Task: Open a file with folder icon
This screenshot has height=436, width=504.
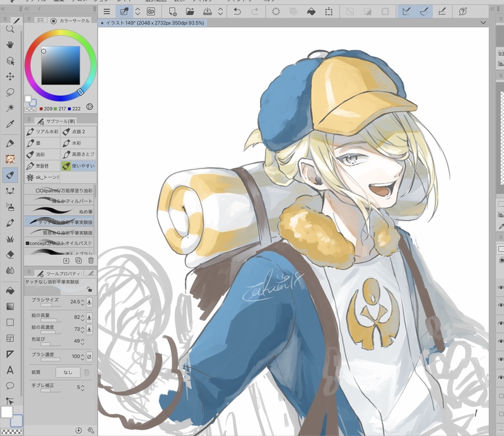Action: 190,12
